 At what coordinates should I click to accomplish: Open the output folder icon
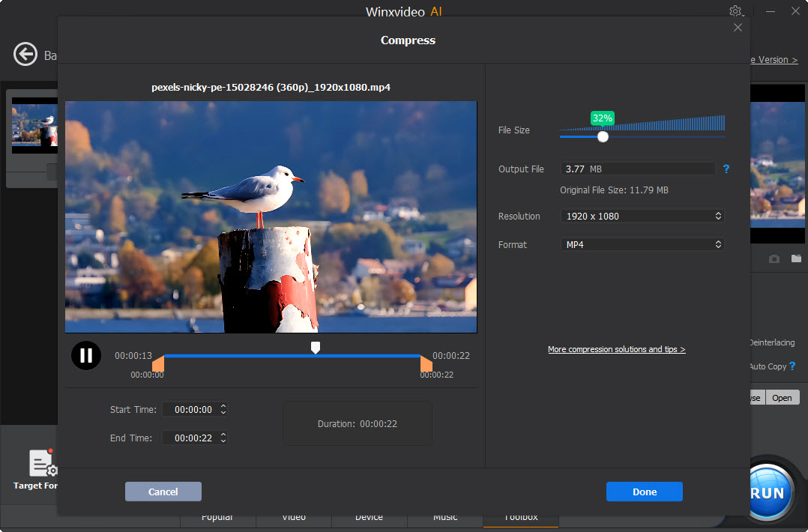pos(796,259)
